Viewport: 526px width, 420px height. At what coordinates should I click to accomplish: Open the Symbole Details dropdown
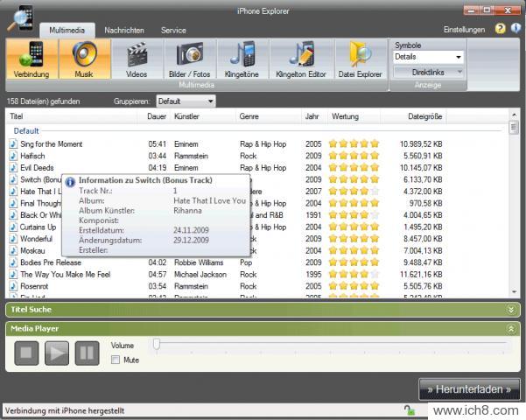[428, 57]
